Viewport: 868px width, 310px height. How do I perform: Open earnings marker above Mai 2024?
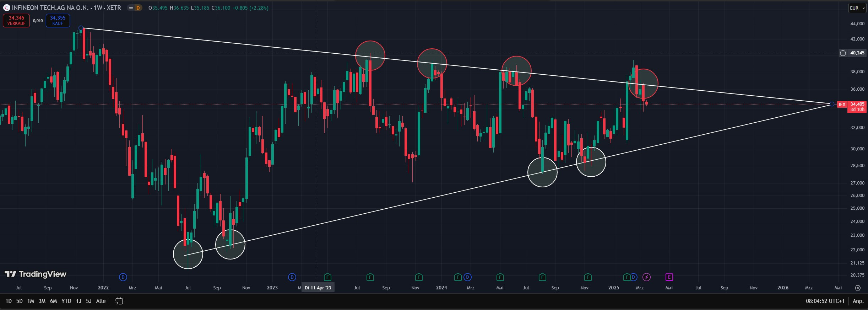[x=500, y=277]
